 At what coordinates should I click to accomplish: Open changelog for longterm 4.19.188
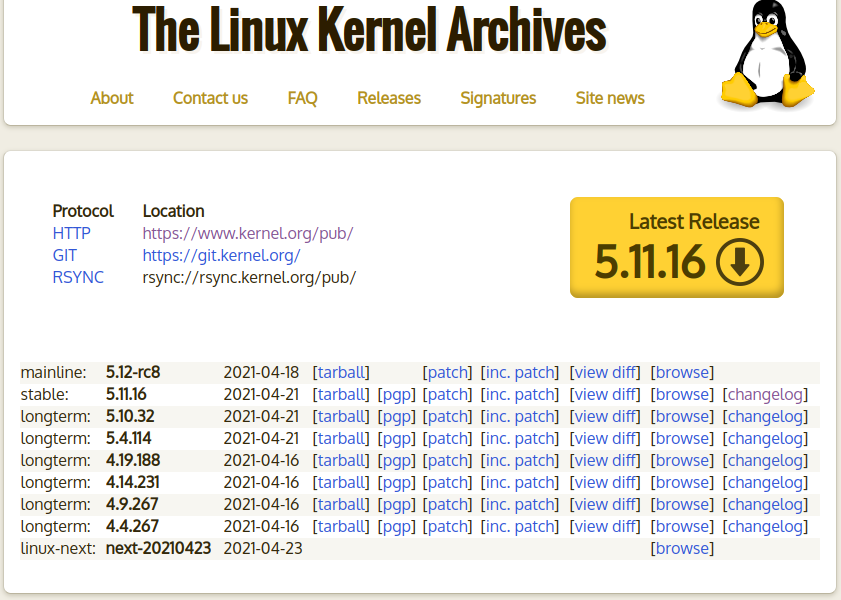pos(765,460)
